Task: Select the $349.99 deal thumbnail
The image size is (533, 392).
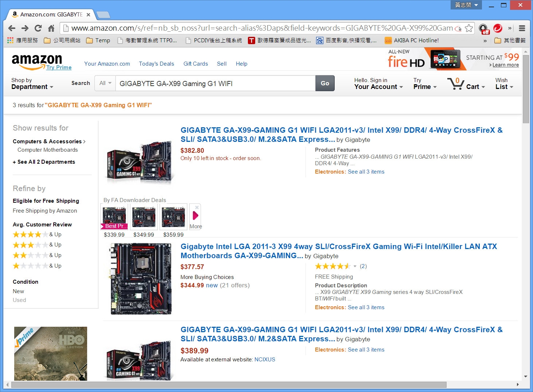Action: [x=144, y=217]
